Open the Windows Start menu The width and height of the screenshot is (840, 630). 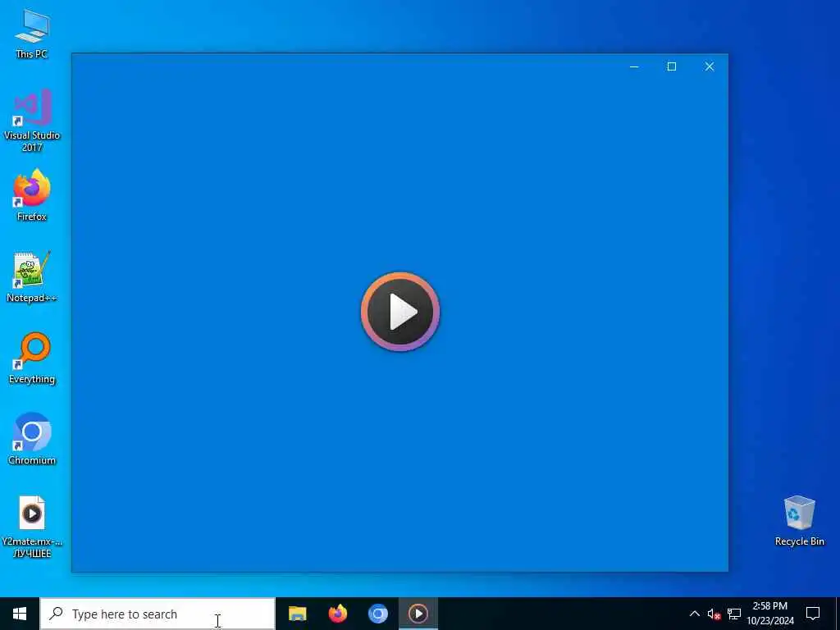(20, 614)
